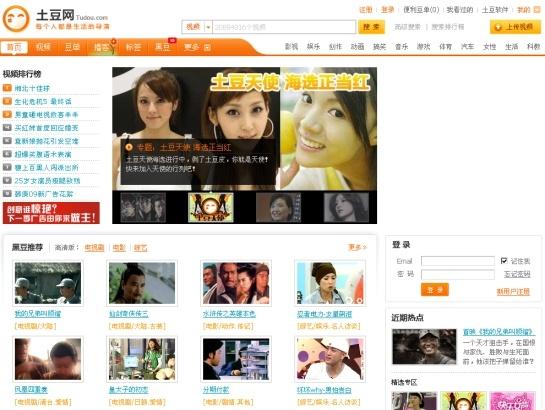Click bullet icon before 专题 caption

click(129, 147)
